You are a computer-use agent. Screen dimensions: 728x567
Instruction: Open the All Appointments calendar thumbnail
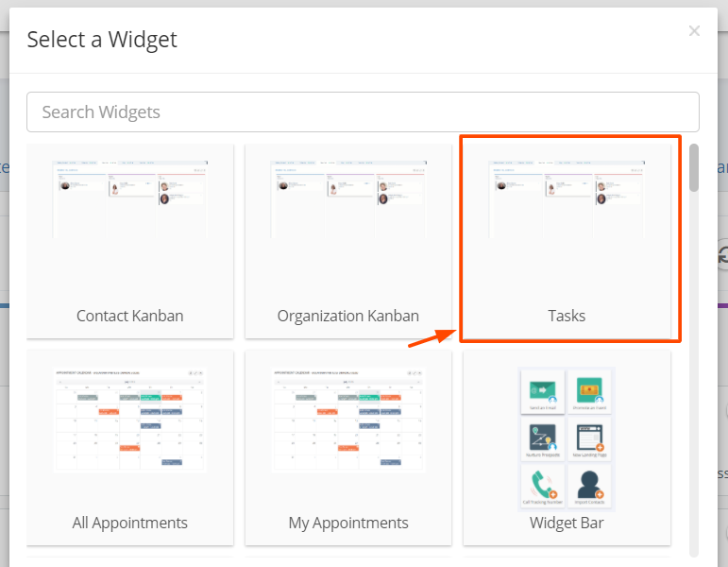click(130, 421)
